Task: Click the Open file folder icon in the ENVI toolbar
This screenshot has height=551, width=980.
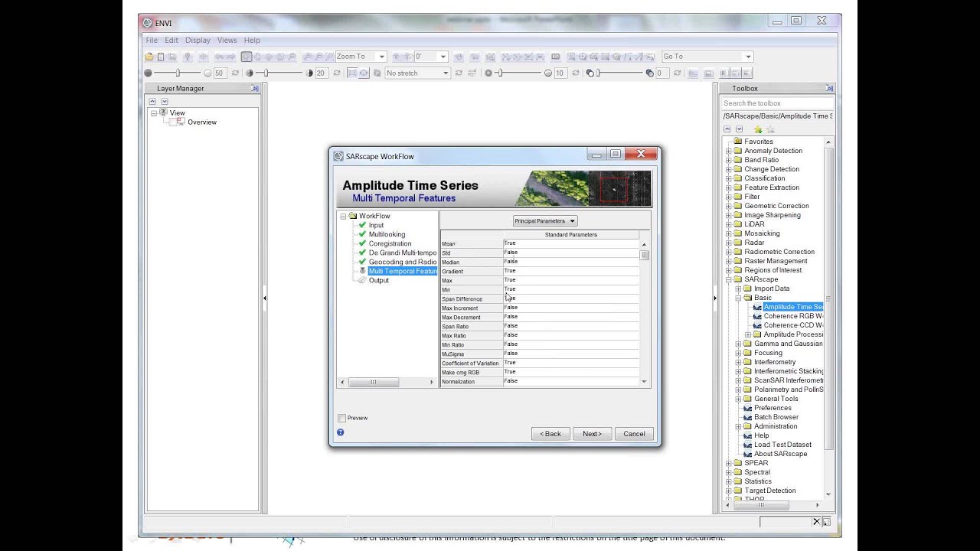Action: [149, 57]
